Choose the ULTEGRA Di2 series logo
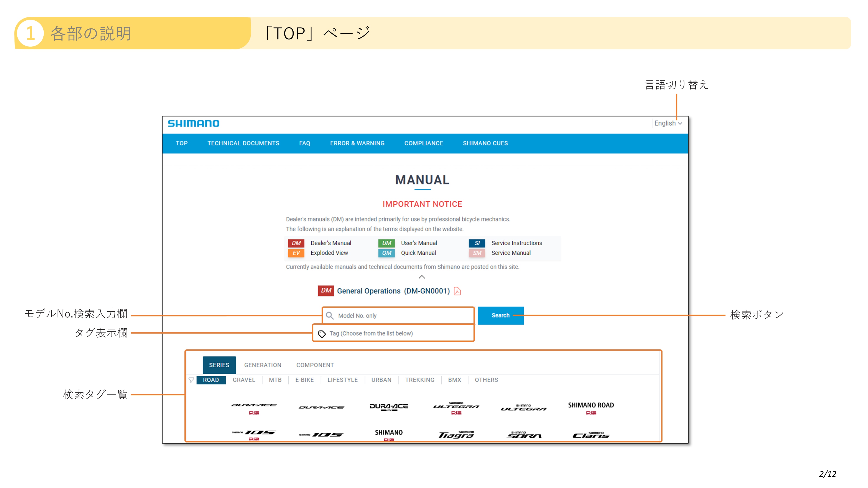The height and width of the screenshot is (488, 868). [456, 408]
